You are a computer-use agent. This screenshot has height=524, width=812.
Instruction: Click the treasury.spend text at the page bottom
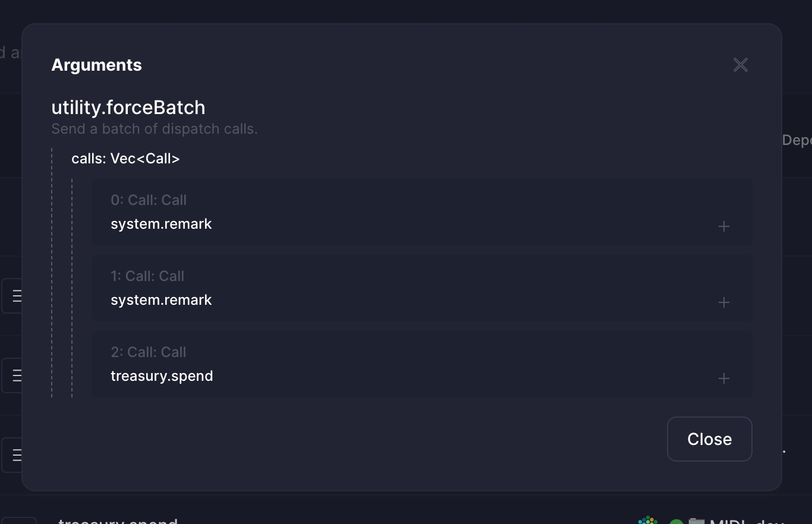coord(117,521)
